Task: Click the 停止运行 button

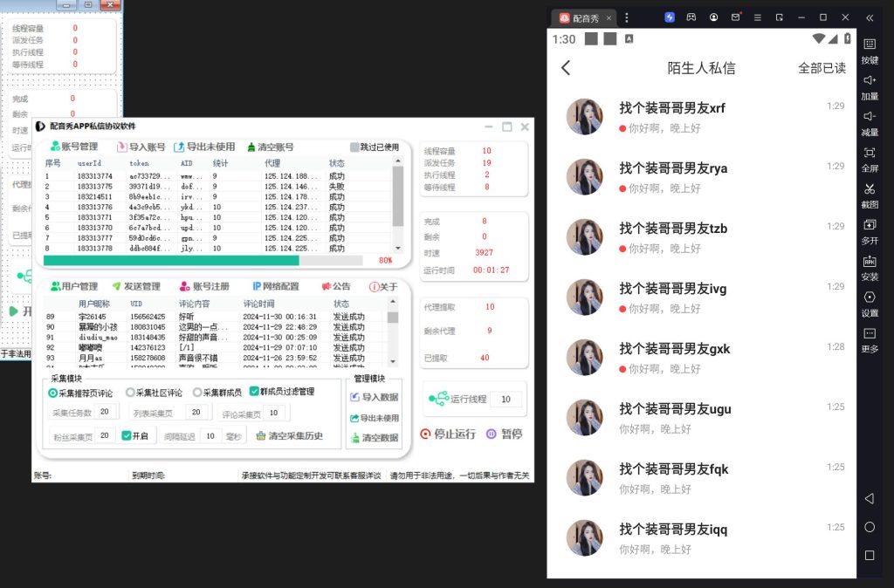Action: point(448,434)
